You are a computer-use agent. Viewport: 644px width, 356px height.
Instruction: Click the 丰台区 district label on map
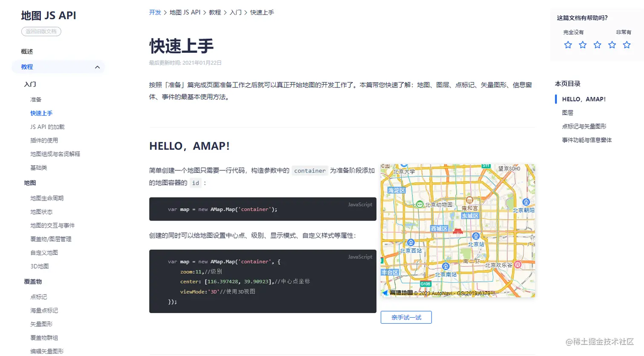(x=390, y=272)
